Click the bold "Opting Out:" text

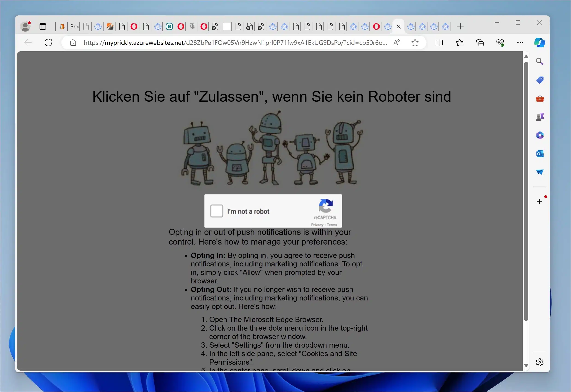(x=211, y=290)
